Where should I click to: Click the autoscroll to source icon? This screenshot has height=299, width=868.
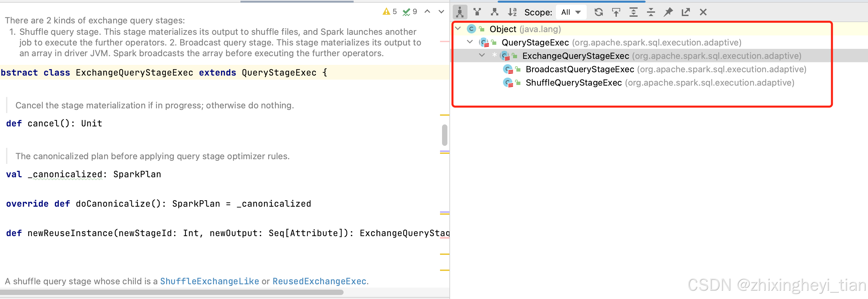click(616, 12)
